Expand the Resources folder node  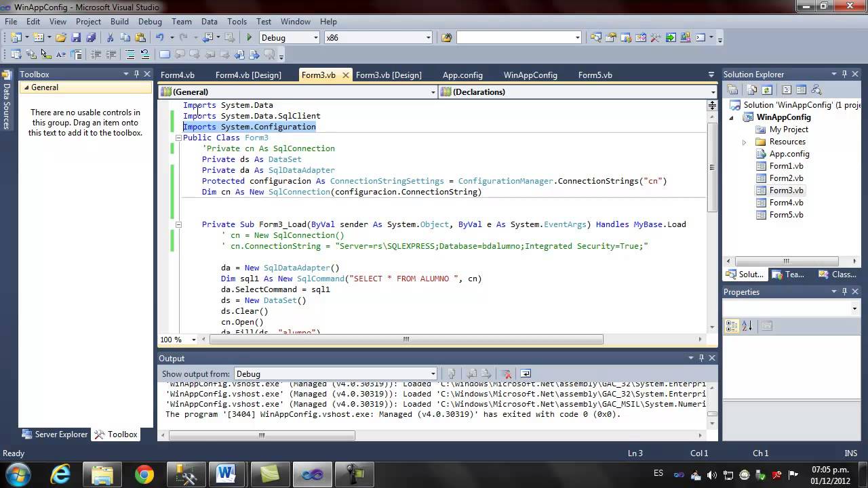(x=744, y=142)
